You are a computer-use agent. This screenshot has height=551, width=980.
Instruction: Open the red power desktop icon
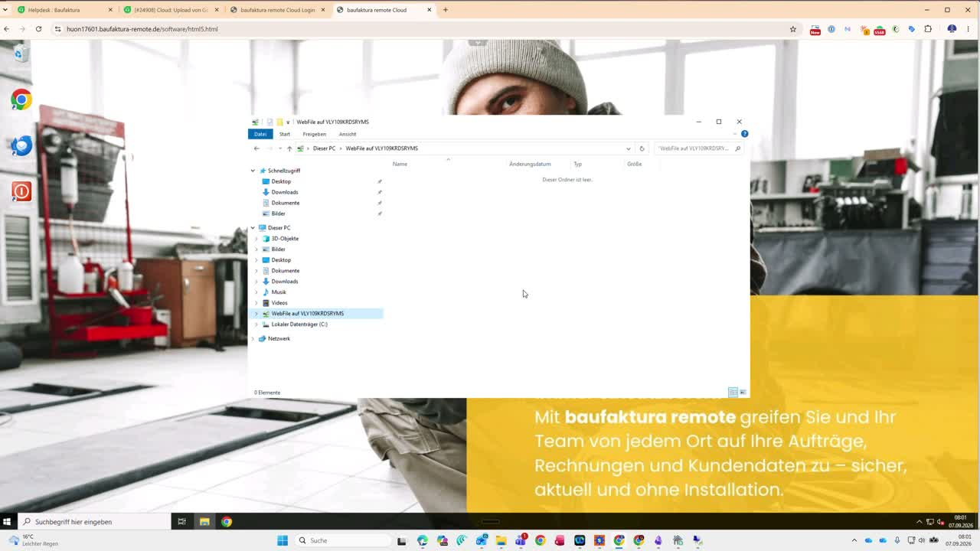click(x=21, y=191)
